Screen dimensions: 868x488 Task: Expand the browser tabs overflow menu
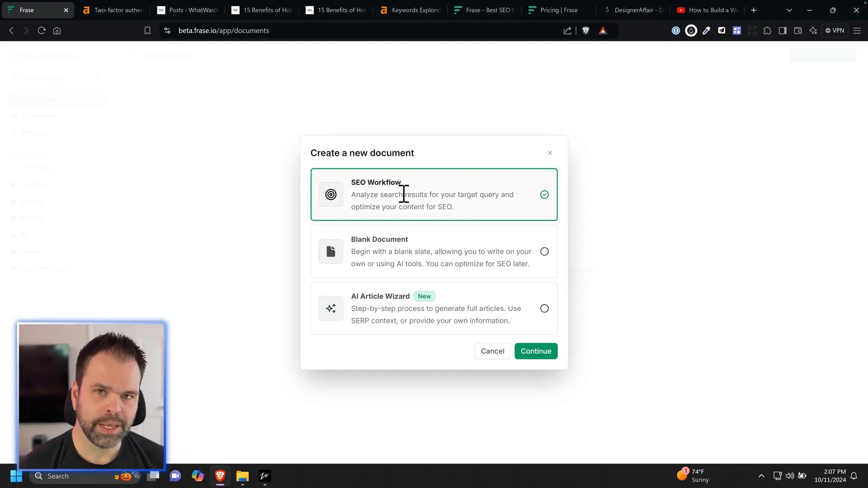[790, 10]
